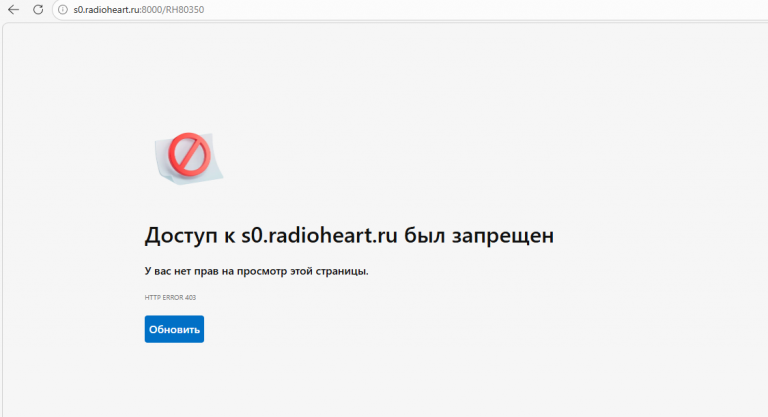Screen dimensions: 768x417
Task: Select the heading Доступ к s0.radioheart.ru был запрещен
Action: (x=349, y=235)
